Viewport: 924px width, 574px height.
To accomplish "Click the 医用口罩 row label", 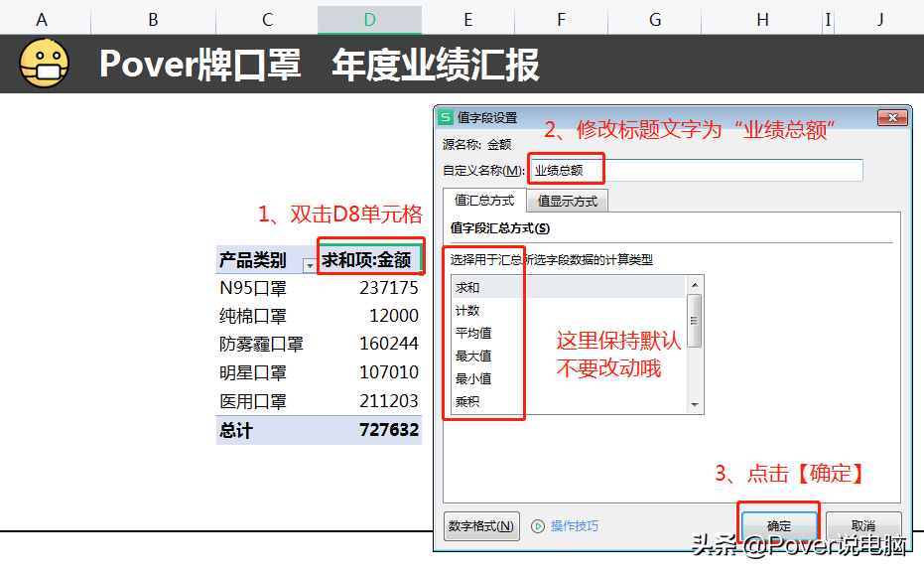I will tap(253, 401).
